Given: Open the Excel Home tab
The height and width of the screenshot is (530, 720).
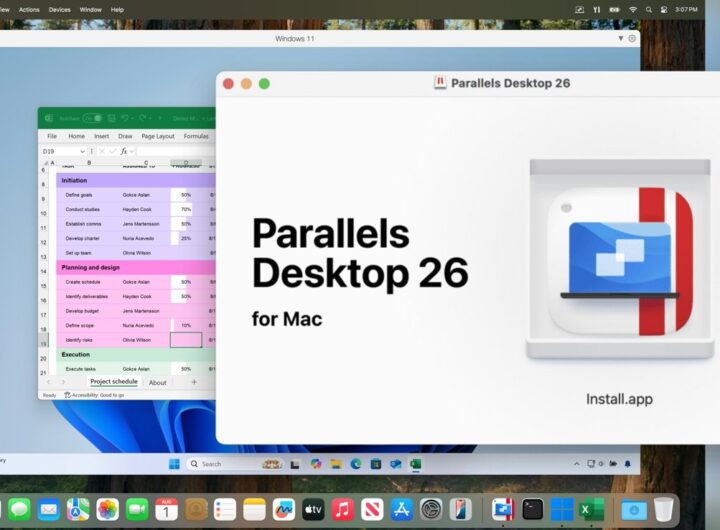Looking at the screenshot, I should click(x=77, y=136).
